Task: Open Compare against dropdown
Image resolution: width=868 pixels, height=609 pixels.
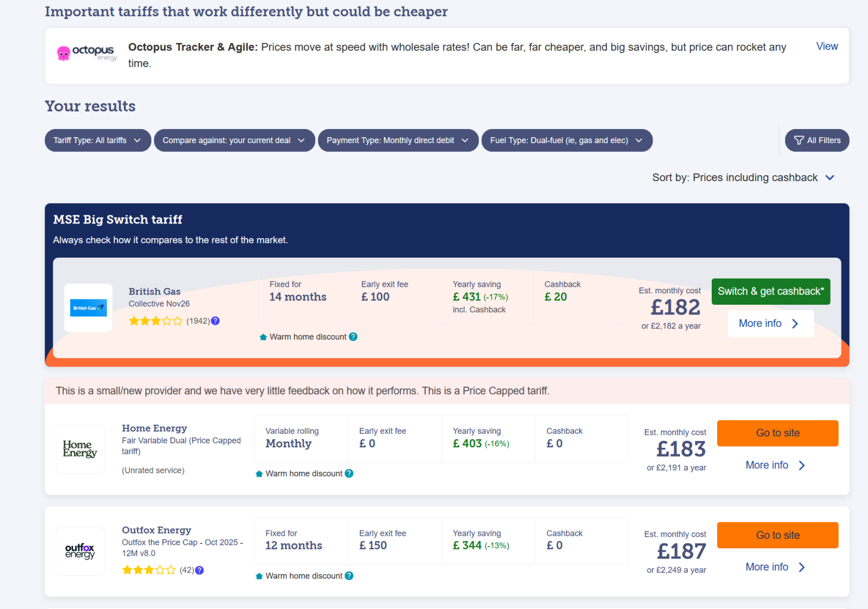Action: tap(234, 140)
